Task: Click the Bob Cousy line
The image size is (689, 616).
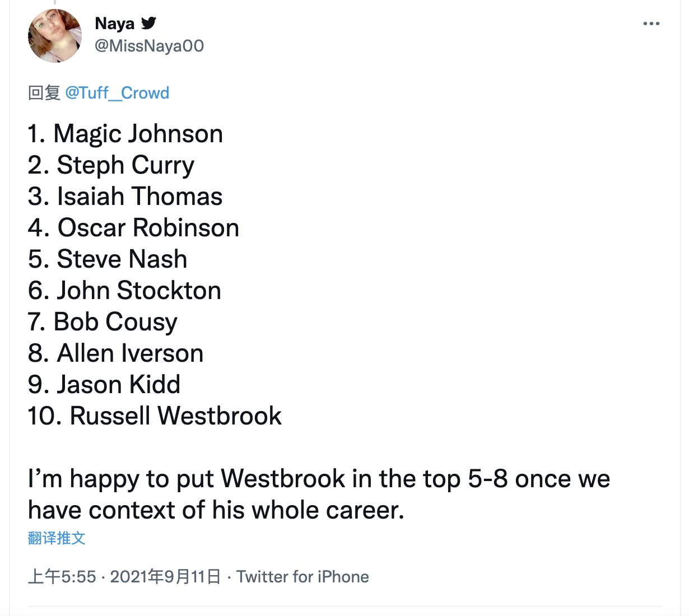Action: pos(103,322)
